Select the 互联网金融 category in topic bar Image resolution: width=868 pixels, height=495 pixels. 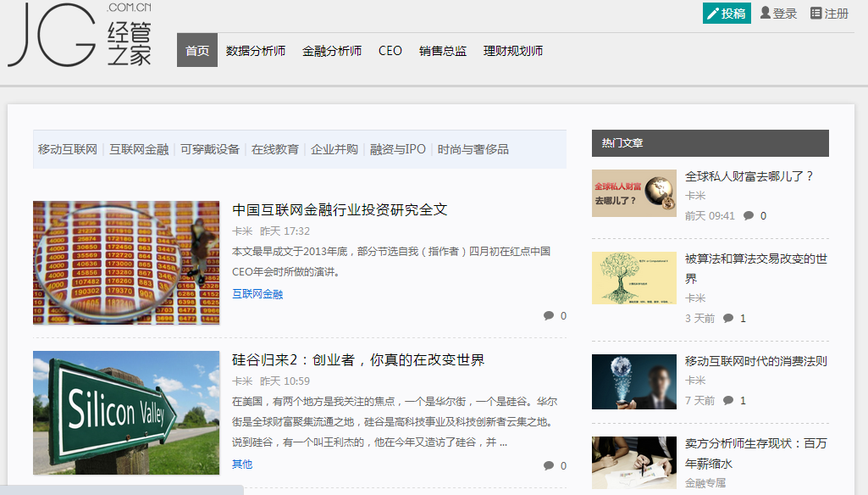(x=139, y=149)
